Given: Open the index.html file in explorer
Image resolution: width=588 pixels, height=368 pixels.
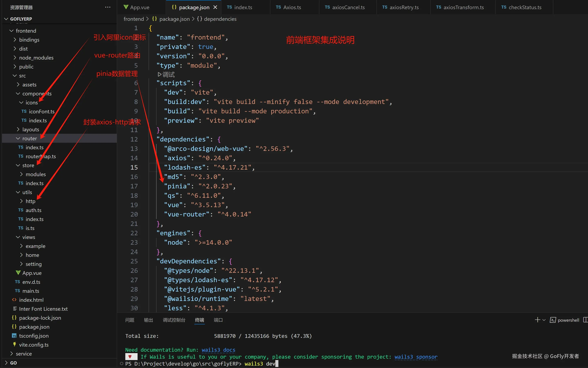Looking at the screenshot, I should pyautogui.click(x=31, y=300).
